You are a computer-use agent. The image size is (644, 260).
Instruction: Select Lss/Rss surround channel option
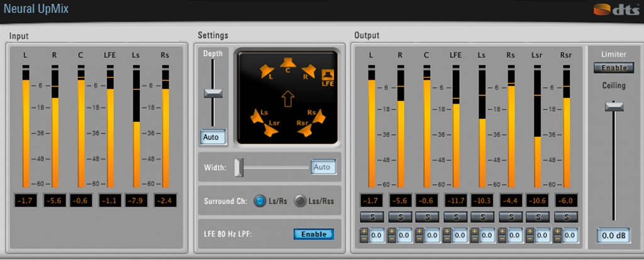click(x=301, y=202)
